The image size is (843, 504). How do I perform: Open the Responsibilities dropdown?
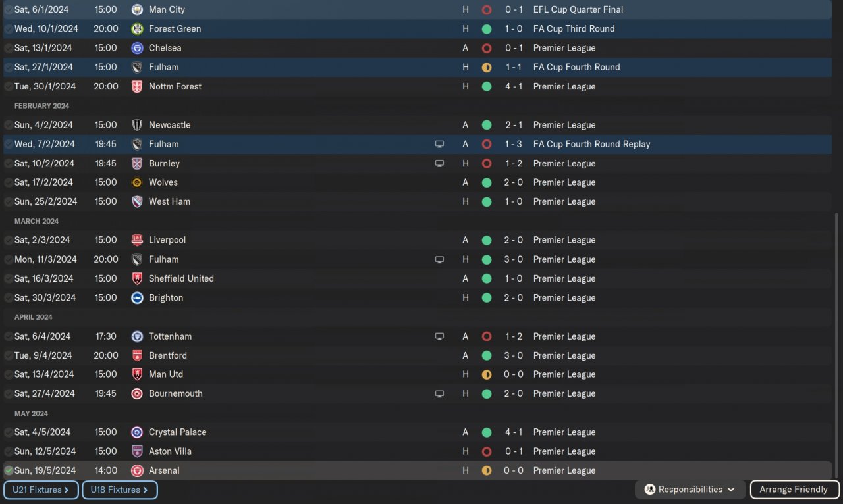click(690, 490)
